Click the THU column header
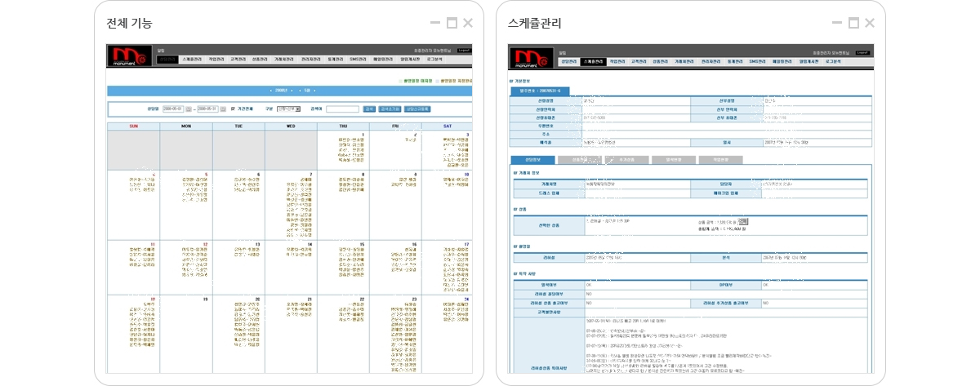980x386 pixels. coord(343,126)
